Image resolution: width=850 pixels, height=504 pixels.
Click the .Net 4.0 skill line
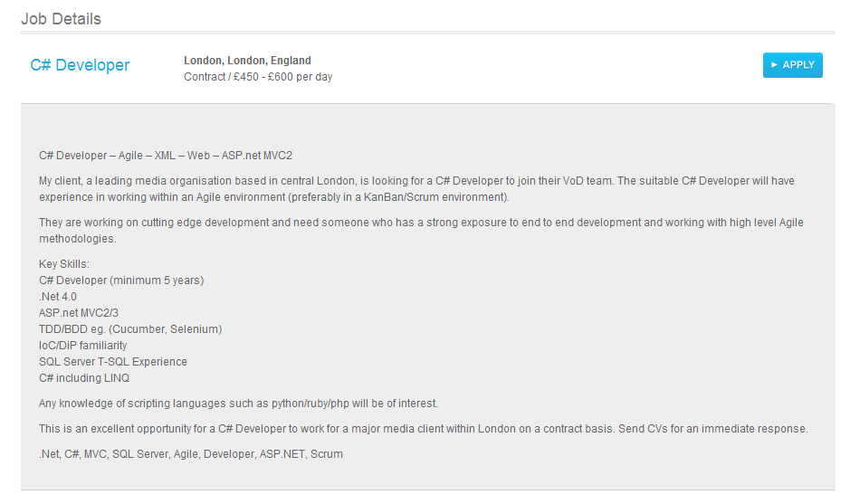(58, 297)
